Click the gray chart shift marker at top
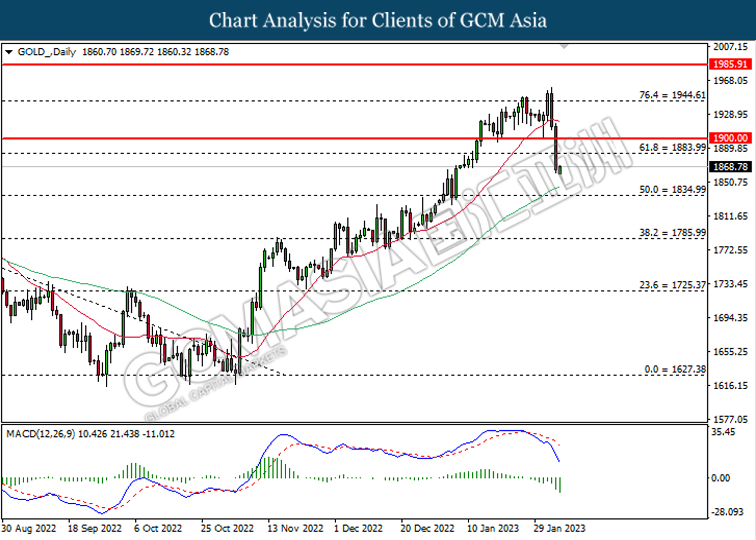756x540 pixels. (564, 46)
